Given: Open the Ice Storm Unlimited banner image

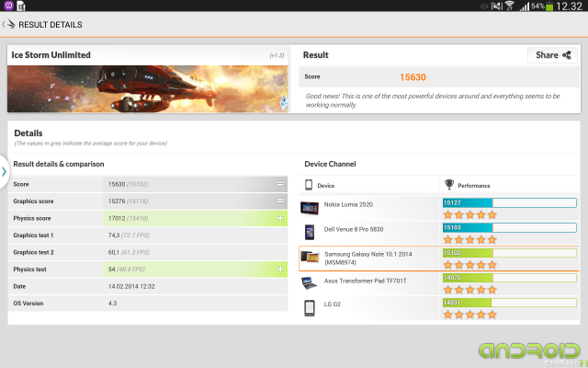Looking at the screenshot, I should [x=148, y=88].
